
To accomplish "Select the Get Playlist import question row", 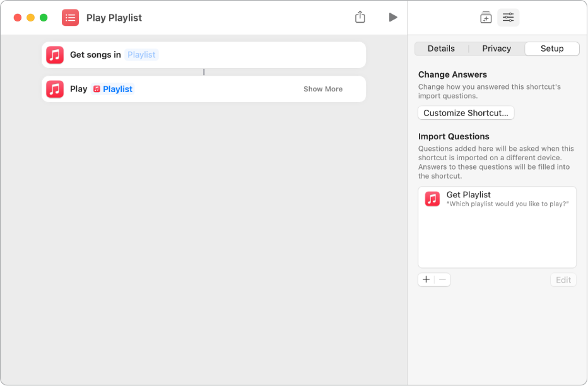I will 497,199.
